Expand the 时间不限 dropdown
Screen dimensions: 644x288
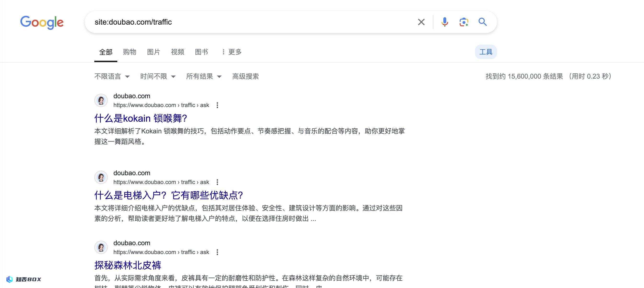click(158, 76)
